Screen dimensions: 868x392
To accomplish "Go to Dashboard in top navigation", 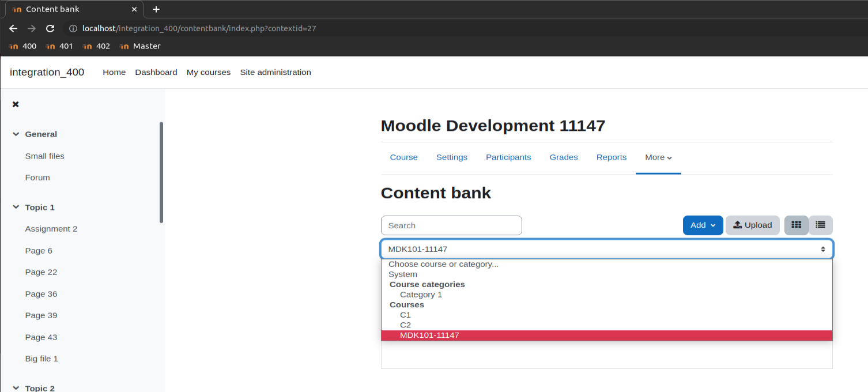I will coord(156,72).
